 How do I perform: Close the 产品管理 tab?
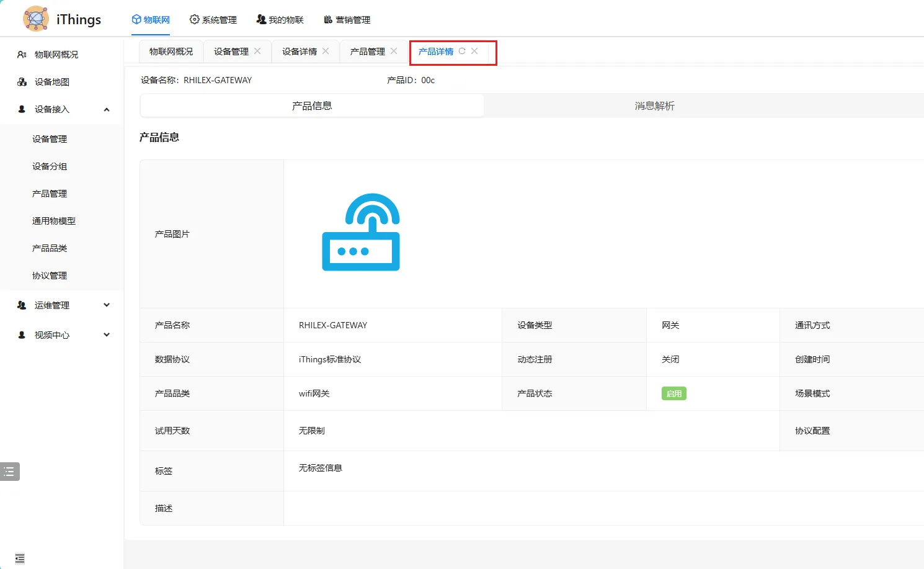(394, 52)
